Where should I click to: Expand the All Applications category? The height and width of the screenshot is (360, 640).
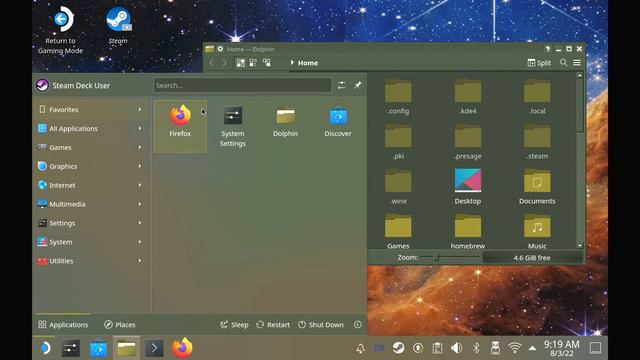(91, 128)
